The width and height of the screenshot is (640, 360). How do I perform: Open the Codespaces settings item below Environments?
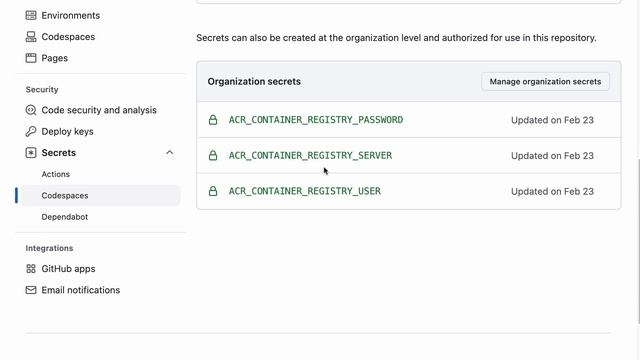coord(68,37)
